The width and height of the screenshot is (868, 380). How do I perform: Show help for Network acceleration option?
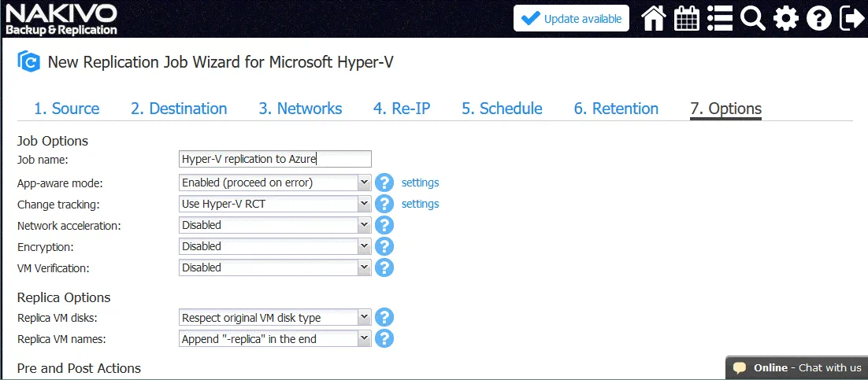coord(384,225)
